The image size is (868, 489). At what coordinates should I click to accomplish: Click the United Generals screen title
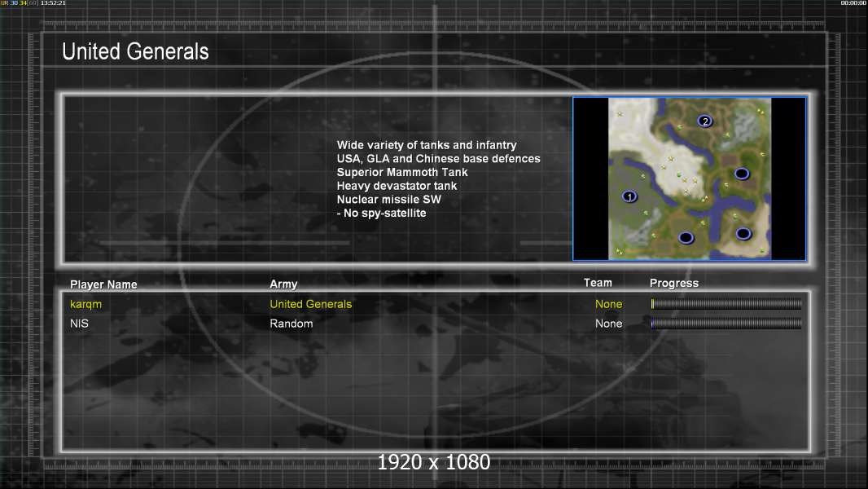point(135,51)
